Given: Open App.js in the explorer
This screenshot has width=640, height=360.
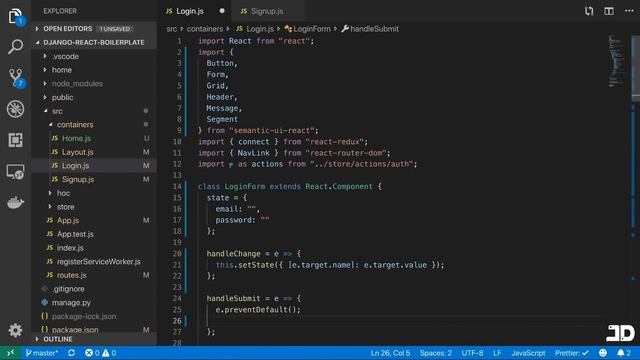Looking at the screenshot, I should tap(94, 220).
